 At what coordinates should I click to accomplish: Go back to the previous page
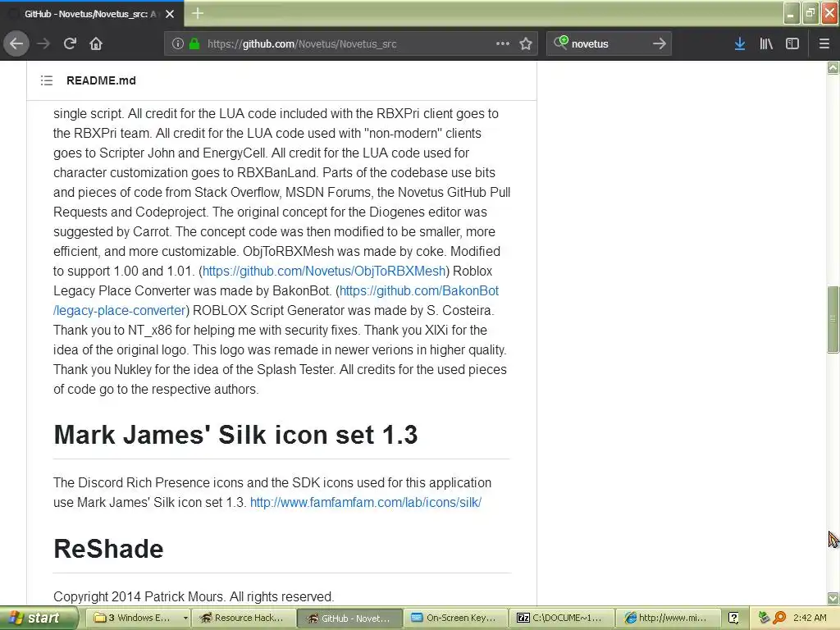click(x=16, y=43)
